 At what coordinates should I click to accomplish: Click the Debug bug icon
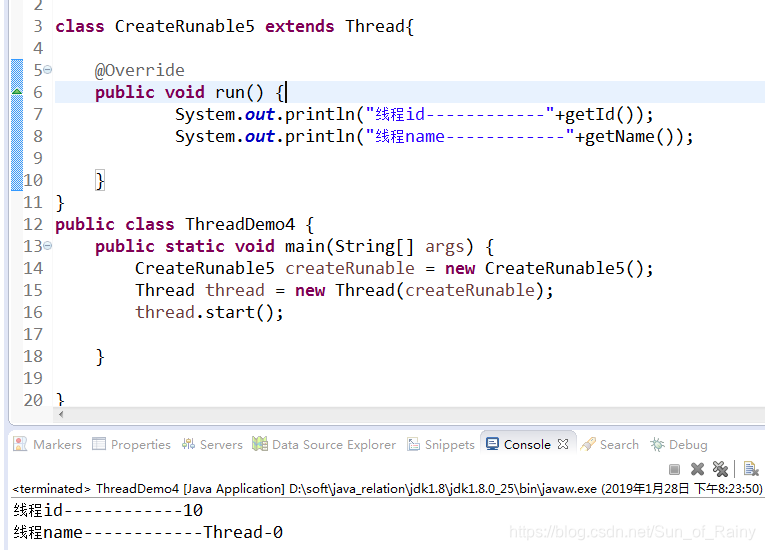click(x=657, y=444)
